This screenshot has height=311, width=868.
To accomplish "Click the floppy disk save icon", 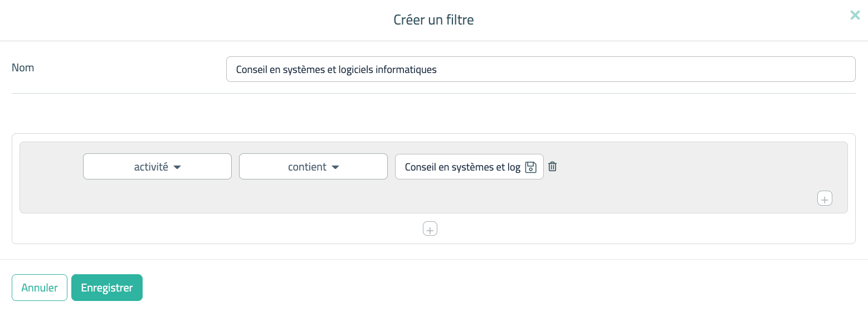I will pyautogui.click(x=530, y=167).
